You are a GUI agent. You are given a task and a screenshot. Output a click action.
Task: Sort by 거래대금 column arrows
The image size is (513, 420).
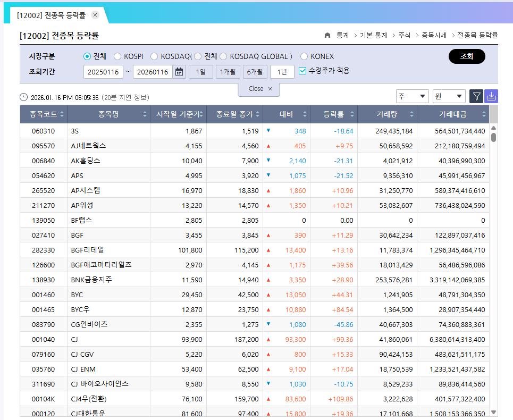tap(484, 114)
